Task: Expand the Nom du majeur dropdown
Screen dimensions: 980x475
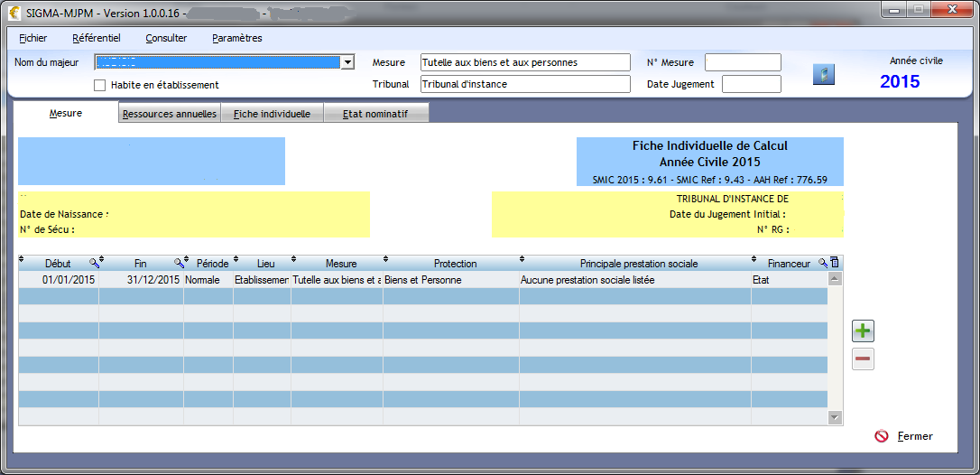Action: (x=347, y=62)
